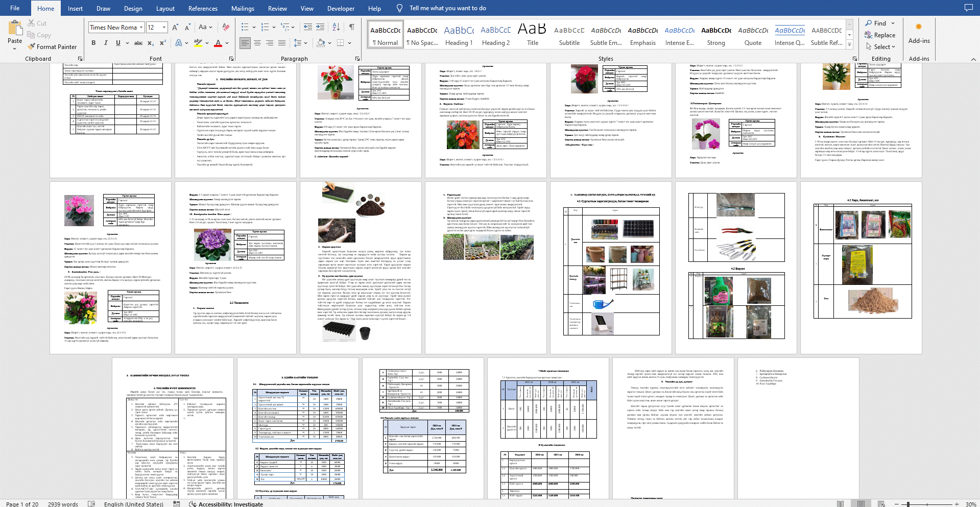Open the comments icon at top right
Image resolution: width=980 pixels, height=507 pixels.
click(x=968, y=8)
